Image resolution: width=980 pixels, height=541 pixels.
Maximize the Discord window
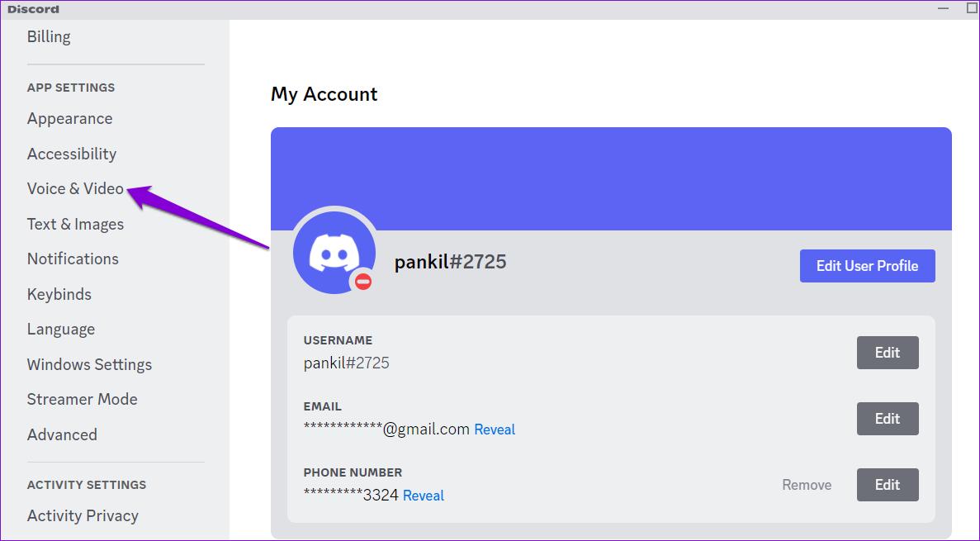click(x=972, y=8)
